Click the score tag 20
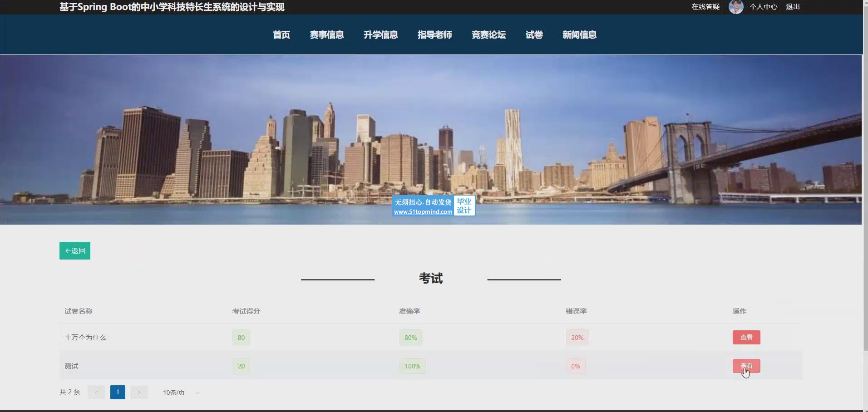Image resolution: width=868 pixels, height=412 pixels. click(x=241, y=366)
